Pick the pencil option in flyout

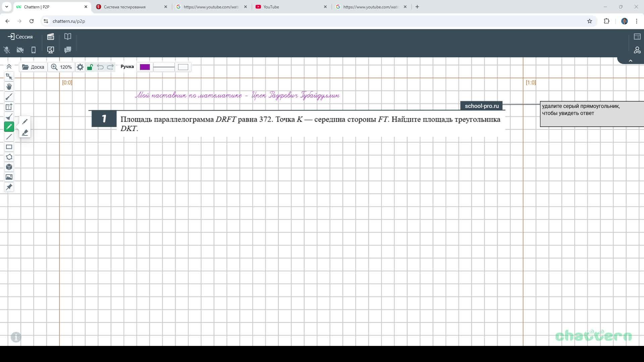[x=25, y=122]
